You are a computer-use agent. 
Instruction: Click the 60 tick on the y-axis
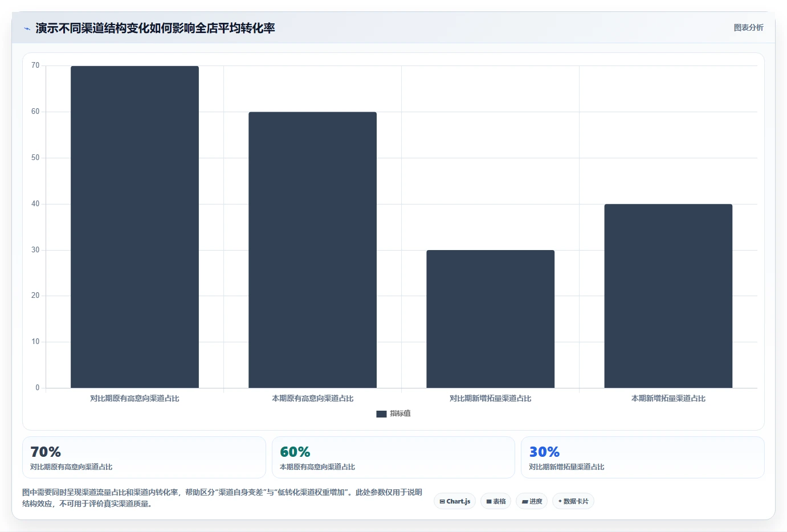click(35, 112)
